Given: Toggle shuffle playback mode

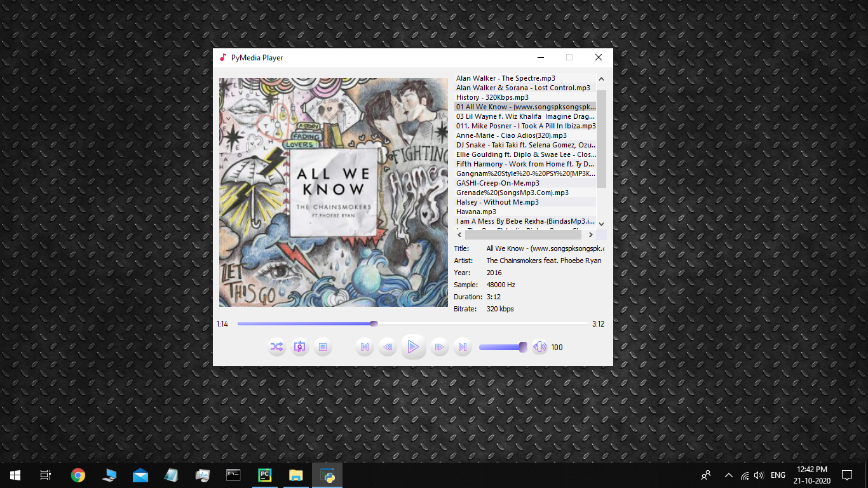Looking at the screenshot, I should tap(276, 347).
